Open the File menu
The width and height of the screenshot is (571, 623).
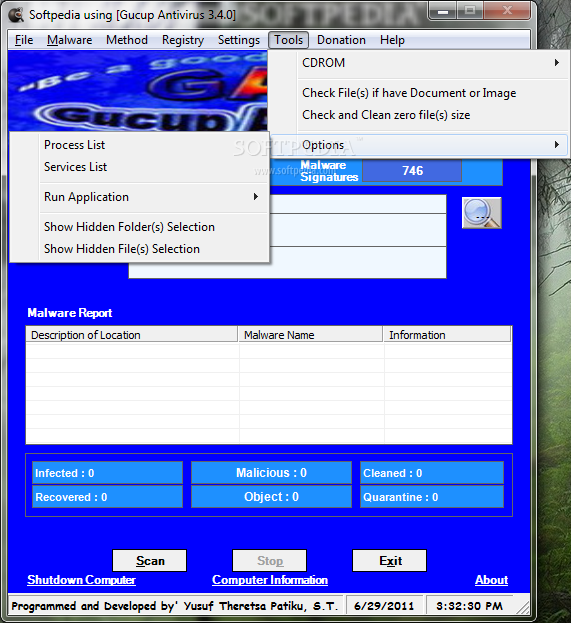pos(24,40)
